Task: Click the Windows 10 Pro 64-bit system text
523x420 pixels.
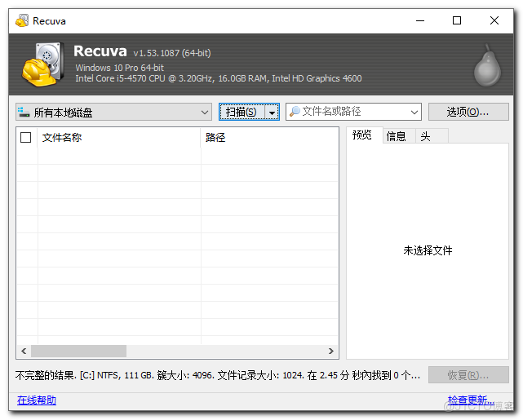Action: pos(119,68)
